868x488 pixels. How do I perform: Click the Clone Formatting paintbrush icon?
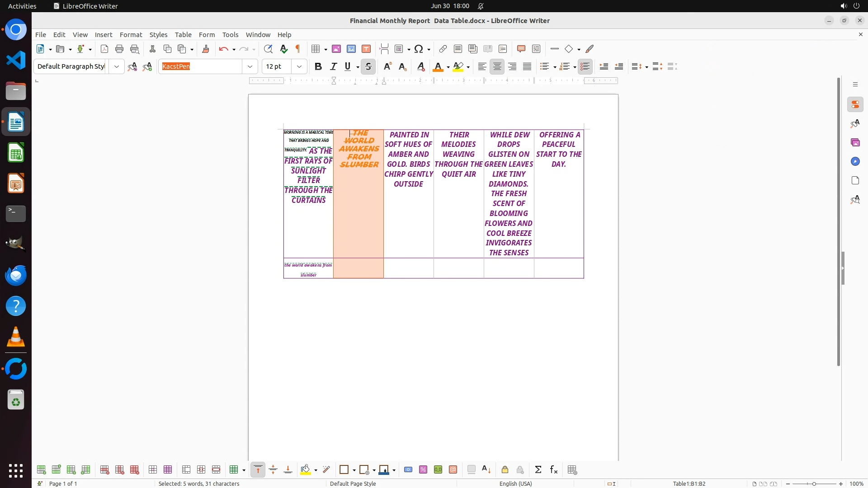[x=206, y=49]
